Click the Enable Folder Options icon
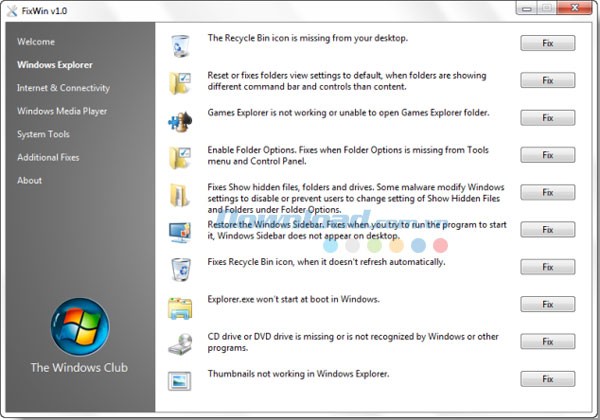Image resolution: width=600 pixels, height=420 pixels. coord(181,156)
